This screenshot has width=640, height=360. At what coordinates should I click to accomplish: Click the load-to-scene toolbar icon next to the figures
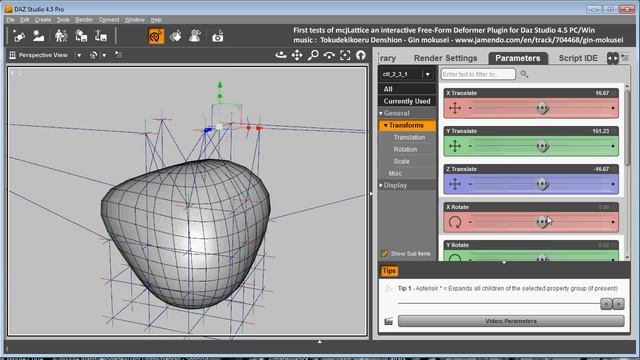coord(81,36)
